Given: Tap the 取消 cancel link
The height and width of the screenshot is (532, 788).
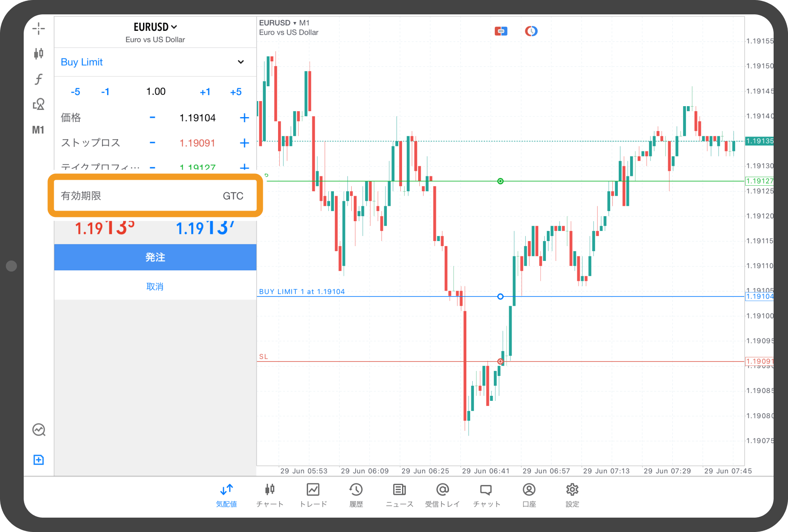Looking at the screenshot, I should (x=155, y=287).
